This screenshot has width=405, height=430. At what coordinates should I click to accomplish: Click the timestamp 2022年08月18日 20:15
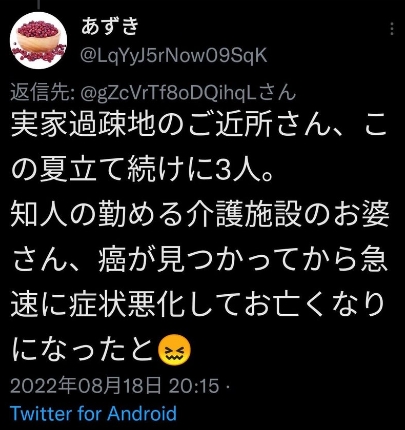[x=115, y=386]
